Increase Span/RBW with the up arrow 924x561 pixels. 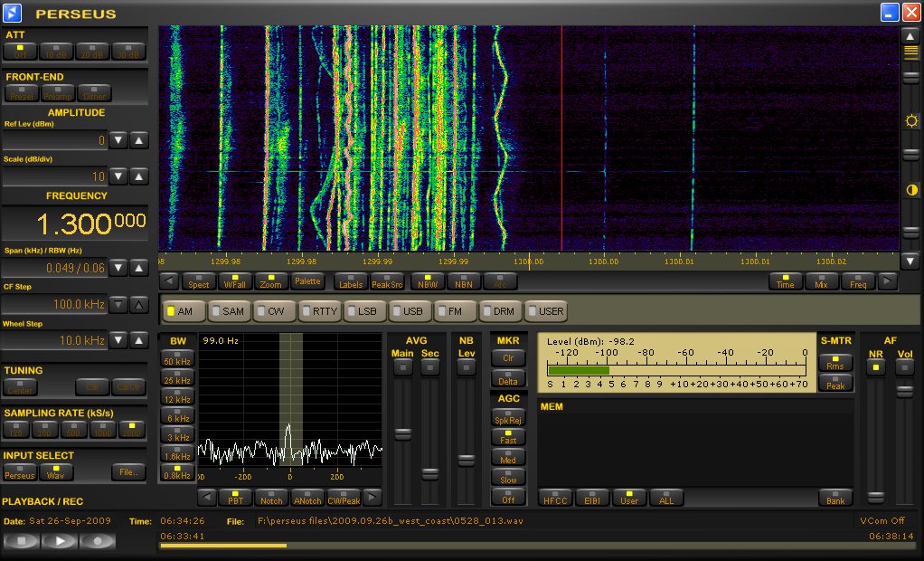138,268
